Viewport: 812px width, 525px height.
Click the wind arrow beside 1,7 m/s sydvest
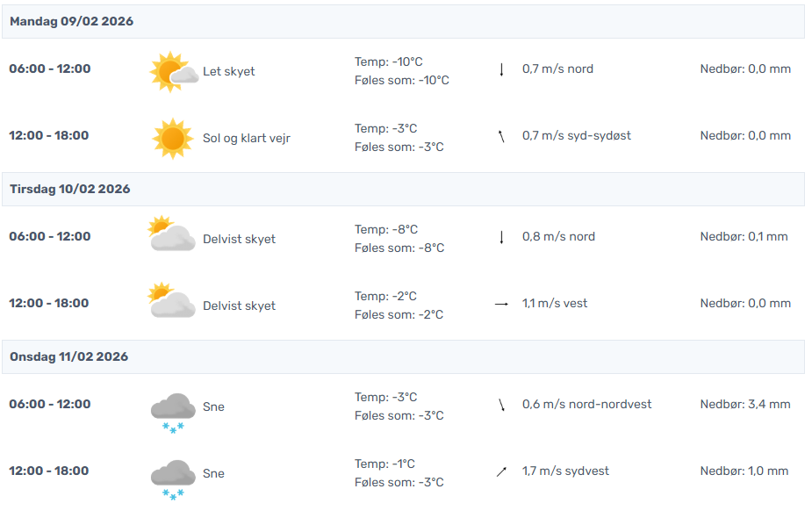pos(501,471)
